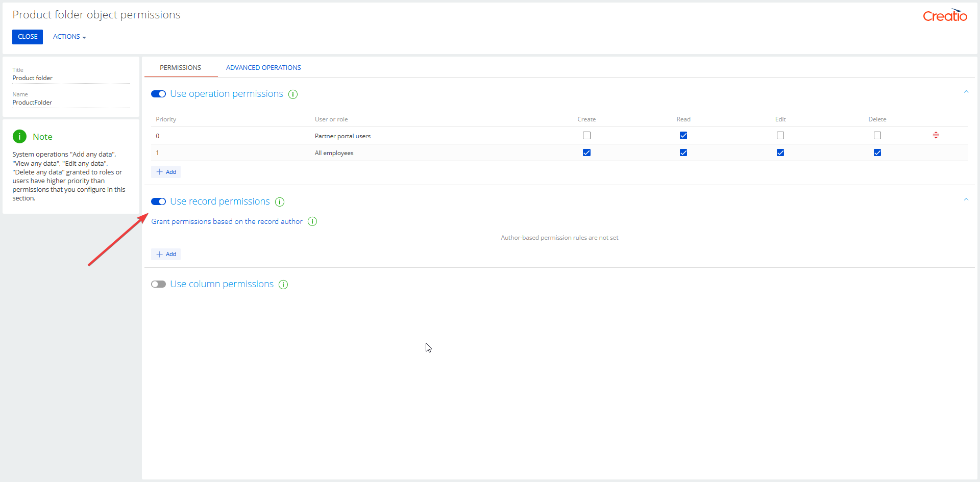This screenshot has width=980, height=482.
Task: Open Grant permissions based on record author
Action: point(226,221)
